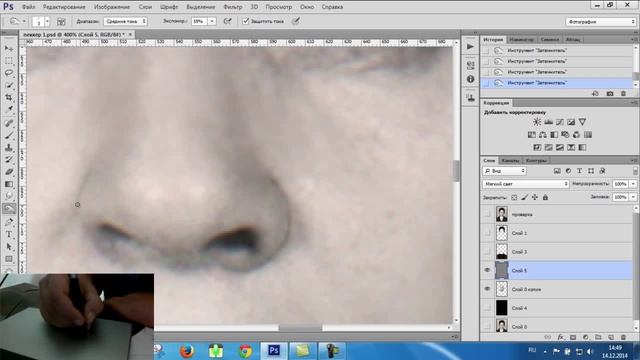Open the tool preset picker

pos(18,21)
